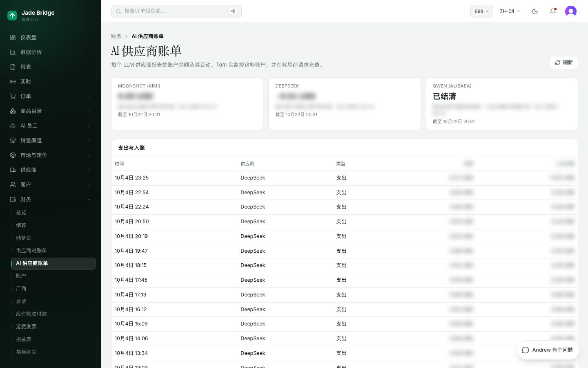Image resolution: width=588 pixels, height=368 pixels.
Task: Click the 销售渠道 store icon
Action: [13, 140]
